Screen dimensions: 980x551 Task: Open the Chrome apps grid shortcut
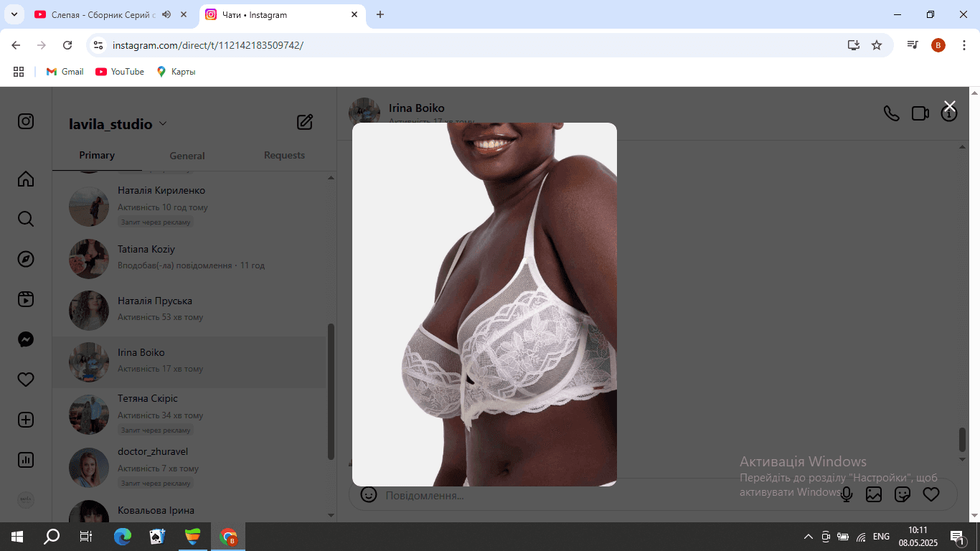[19, 72]
